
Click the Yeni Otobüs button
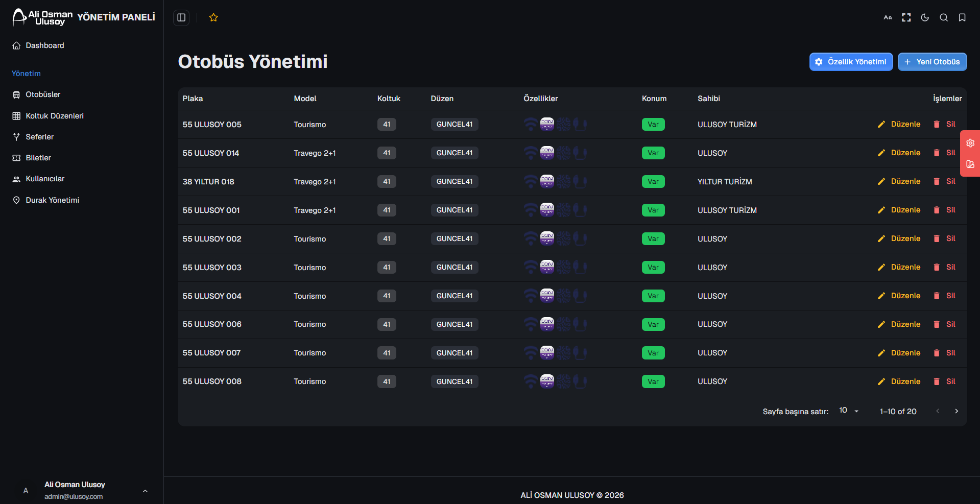tap(932, 62)
